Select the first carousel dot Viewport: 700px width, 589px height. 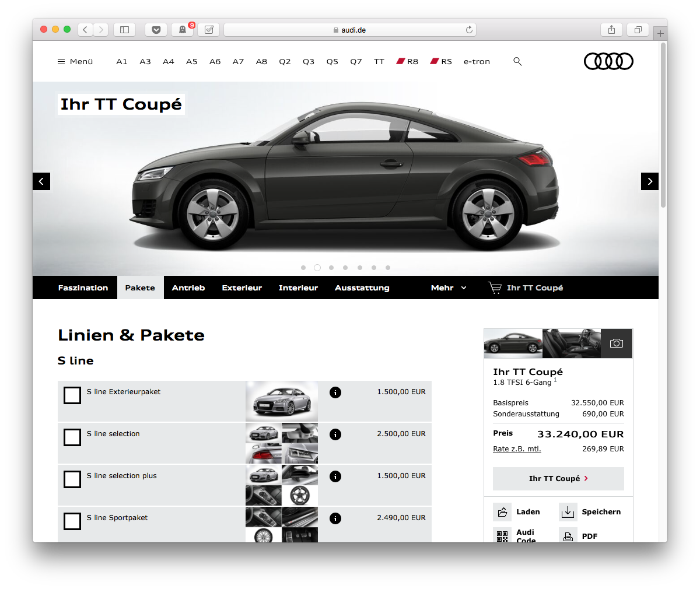click(303, 268)
